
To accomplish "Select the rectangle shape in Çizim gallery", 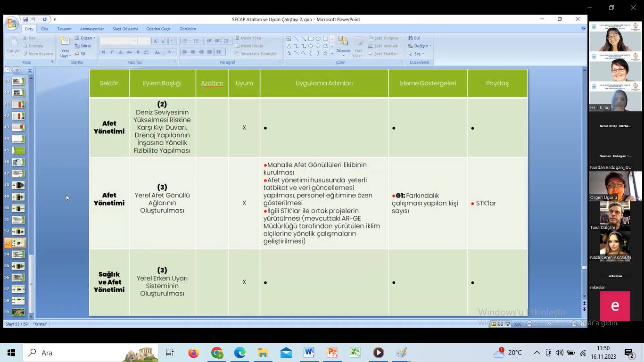I will tap(311, 39).
